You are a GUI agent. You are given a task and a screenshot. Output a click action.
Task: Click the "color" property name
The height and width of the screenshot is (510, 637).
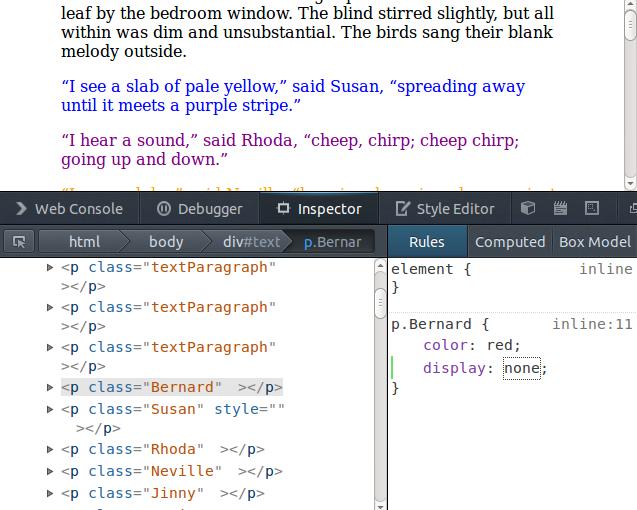(445, 345)
